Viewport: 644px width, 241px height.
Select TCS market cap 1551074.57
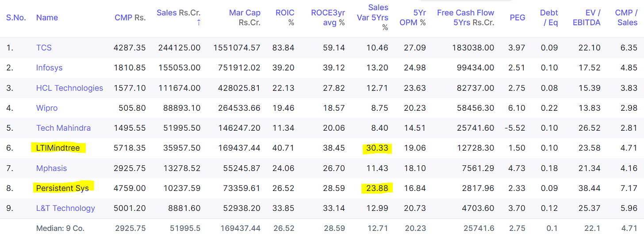(237, 48)
